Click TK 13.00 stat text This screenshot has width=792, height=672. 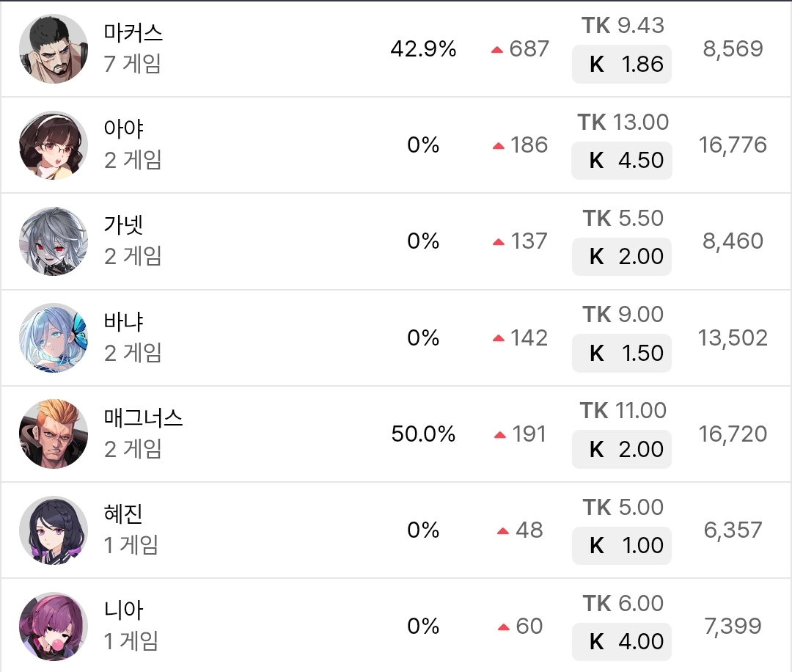coord(623,122)
